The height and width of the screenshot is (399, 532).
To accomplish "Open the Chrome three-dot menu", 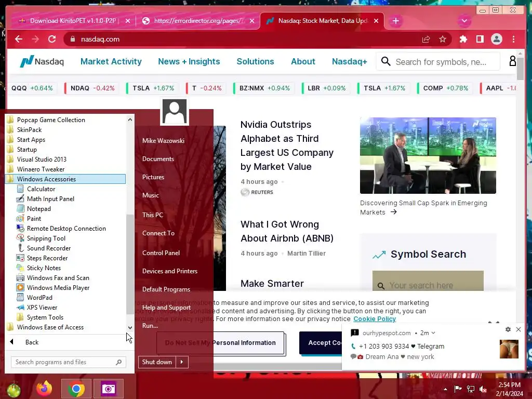I will [513, 39].
